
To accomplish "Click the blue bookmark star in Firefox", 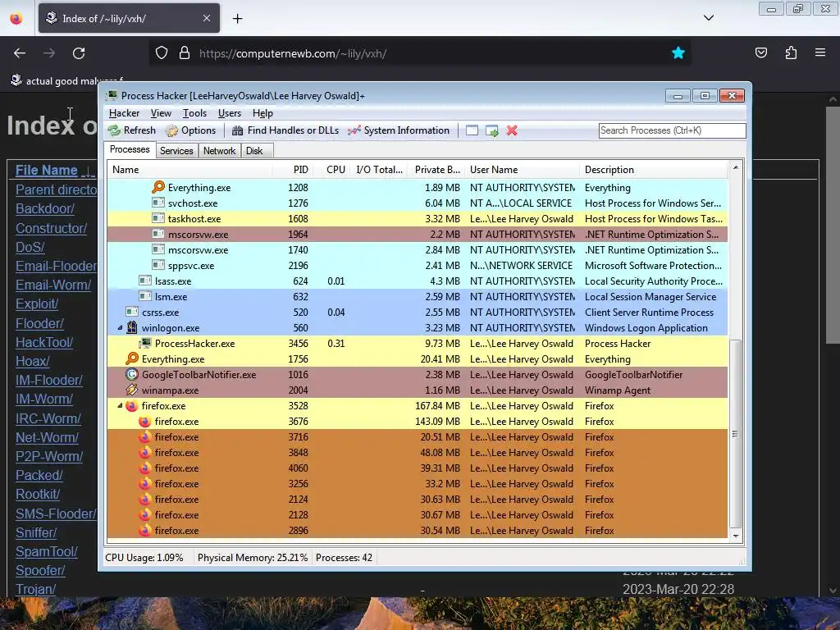I will [678, 52].
